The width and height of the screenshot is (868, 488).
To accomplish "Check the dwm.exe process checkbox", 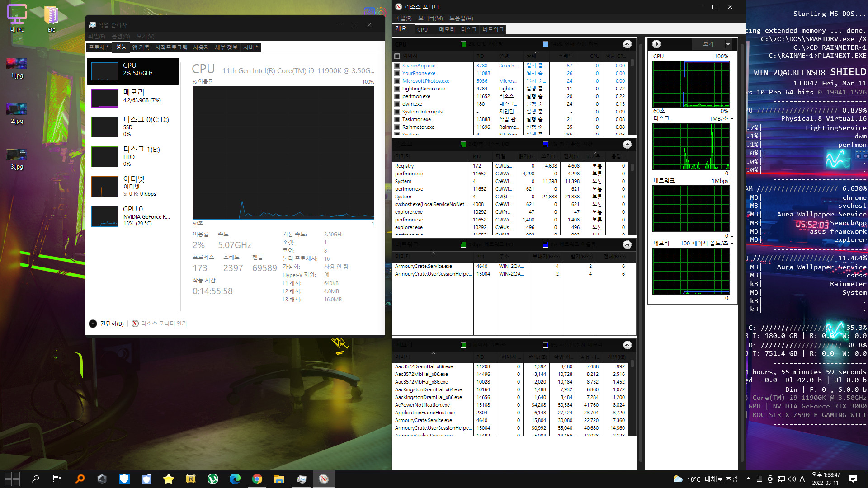I will pos(397,104).
